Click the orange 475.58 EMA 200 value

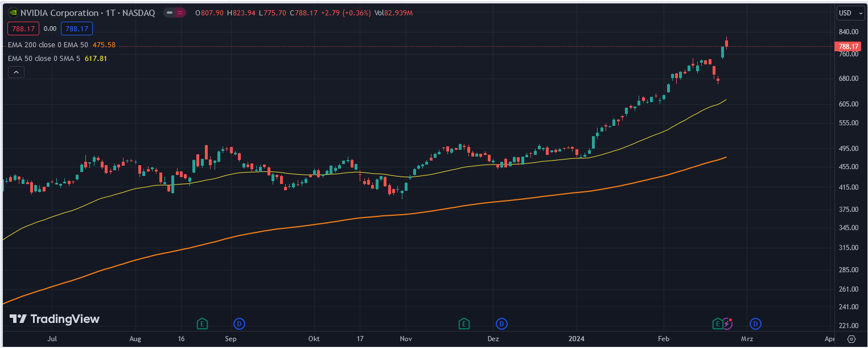tap(104, 45)
